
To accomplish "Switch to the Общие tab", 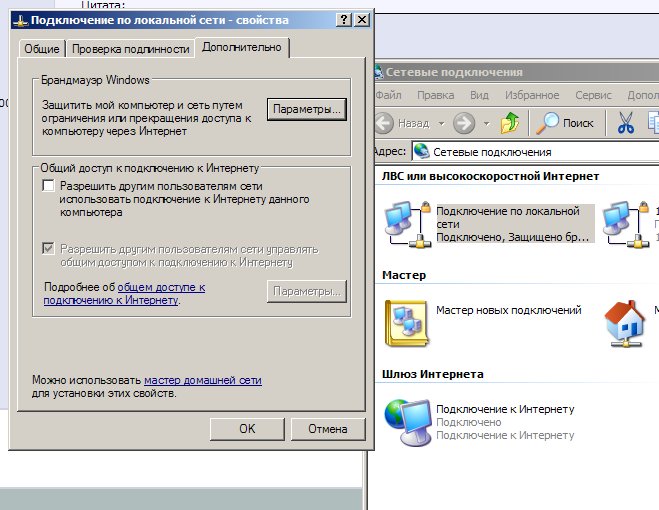I will (x=42, y=49).
